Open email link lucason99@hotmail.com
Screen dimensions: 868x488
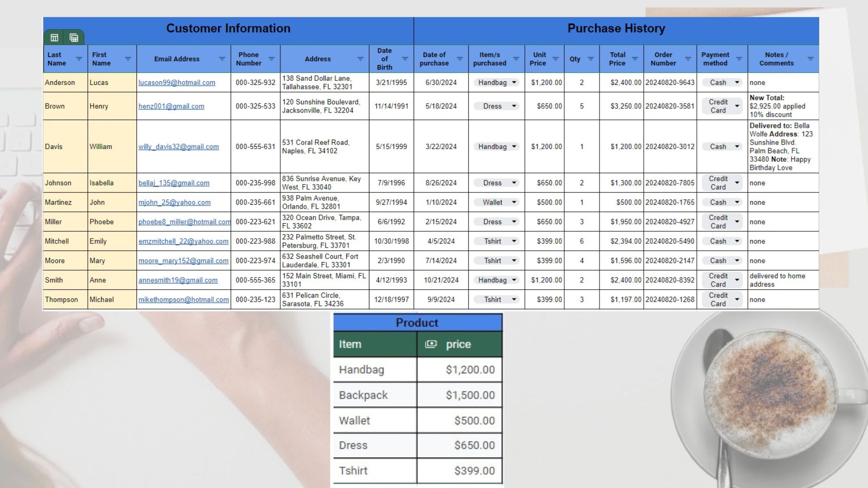tap(177, 83)
